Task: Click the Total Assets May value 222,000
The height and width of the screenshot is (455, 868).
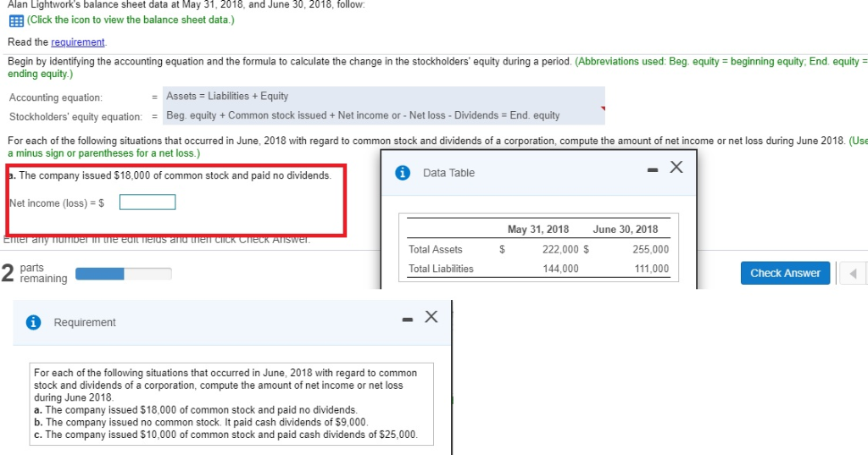Action: [560, 250]
